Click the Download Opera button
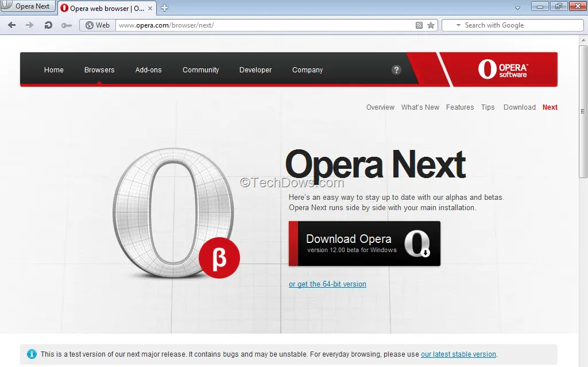 365,244
